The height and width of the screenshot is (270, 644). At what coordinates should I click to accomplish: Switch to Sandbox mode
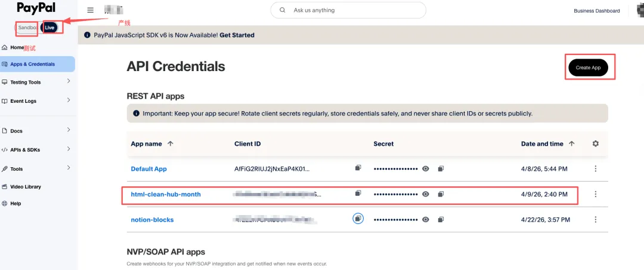tap(27, 27)
